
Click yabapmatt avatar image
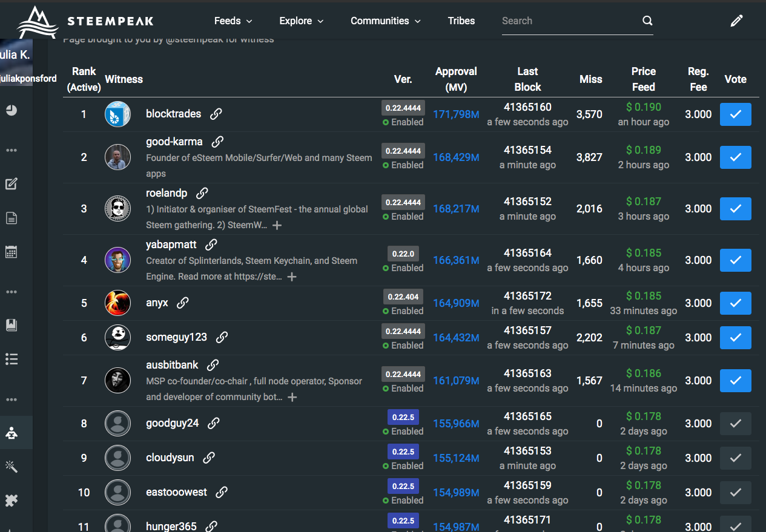click(117, 260)
